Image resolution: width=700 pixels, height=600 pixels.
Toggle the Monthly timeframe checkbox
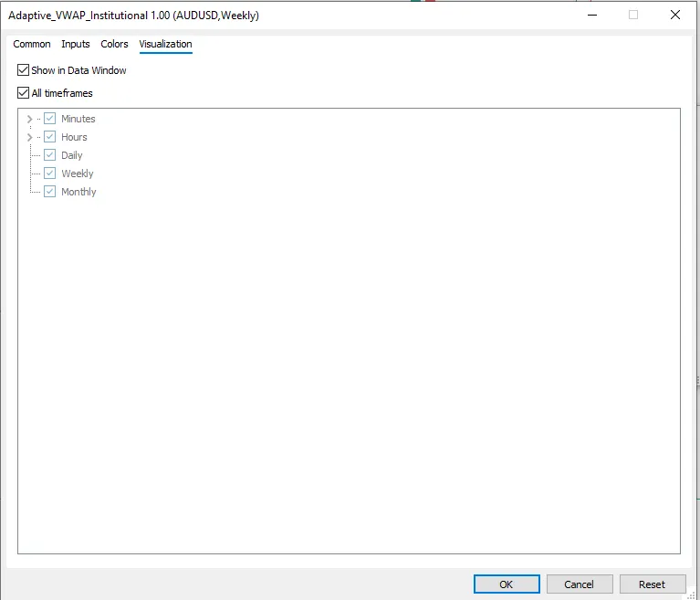click(50, 192)
